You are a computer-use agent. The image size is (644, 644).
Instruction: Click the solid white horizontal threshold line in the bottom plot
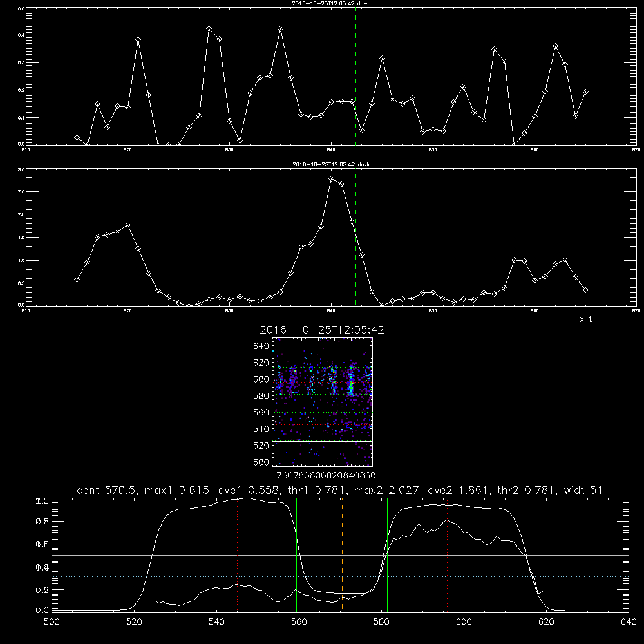click(x=340, y=555)
